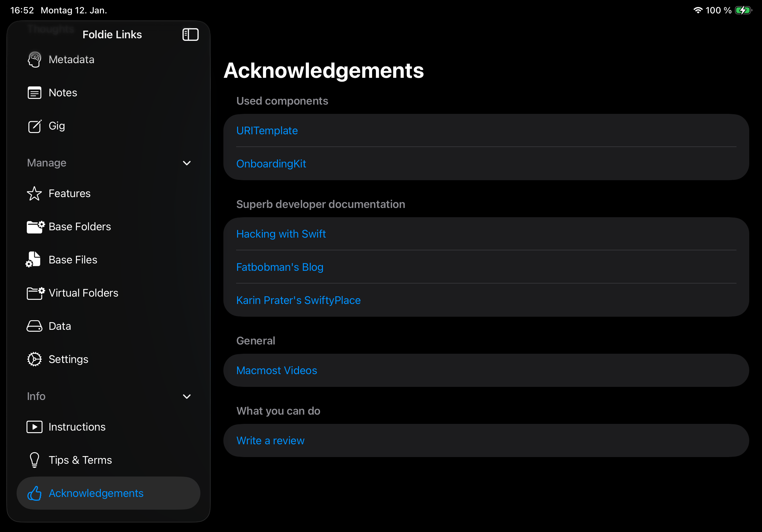Visit Hacking with Swift
Viewport: 762px width, 532px height.
281,233
